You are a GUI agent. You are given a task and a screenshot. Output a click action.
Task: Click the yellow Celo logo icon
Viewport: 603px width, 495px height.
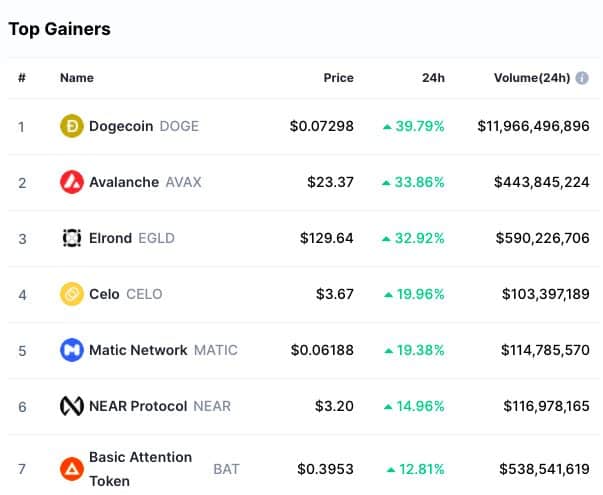(72, 294)
